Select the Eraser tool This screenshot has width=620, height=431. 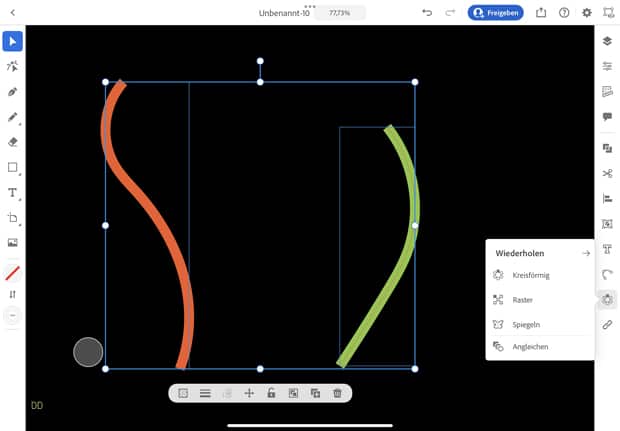pos(13,142)
